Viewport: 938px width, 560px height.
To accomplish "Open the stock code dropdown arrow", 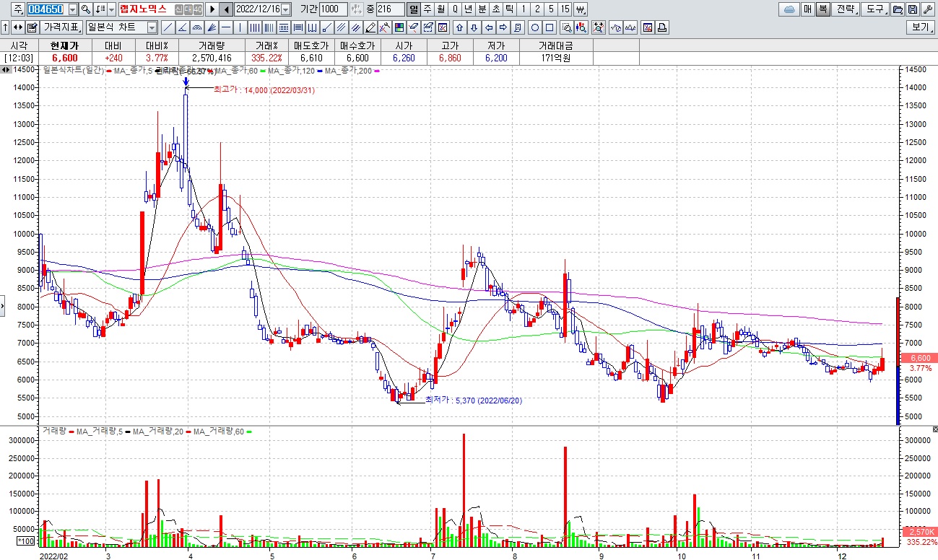I will tap(73, 9).
